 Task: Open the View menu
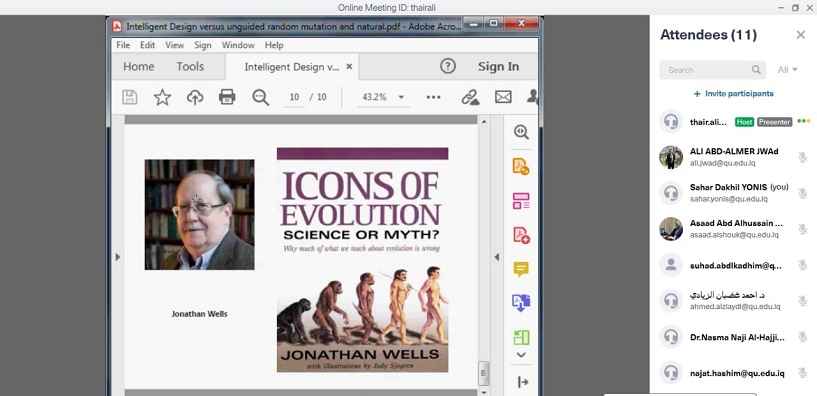(x=175, y=45)
